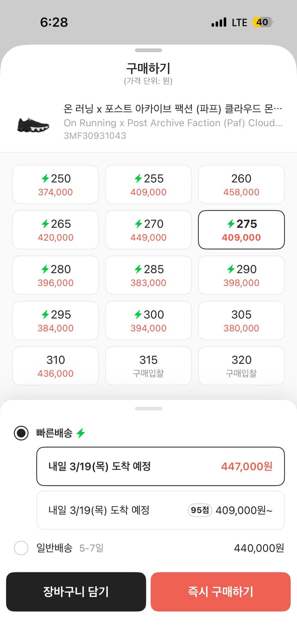297x644 pixels.
Task: Select the 447,000원 tomorrow delivery option
Action: tap(161, 466)
